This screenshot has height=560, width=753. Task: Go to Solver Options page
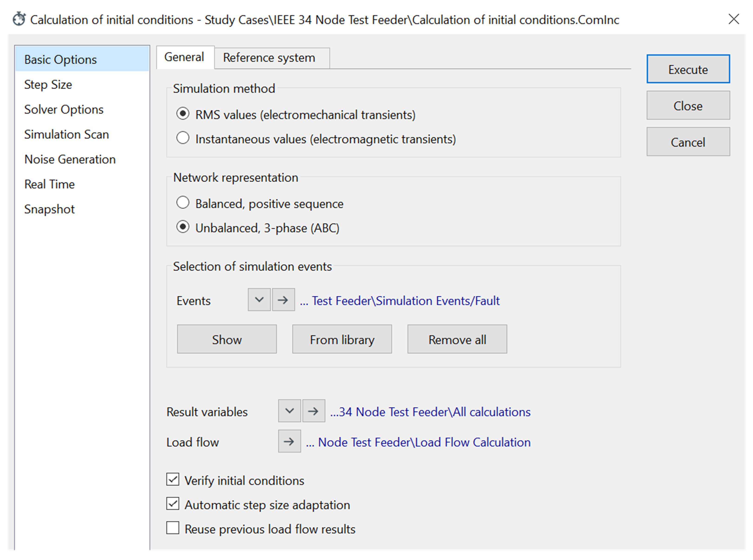click(x=64, y=110)
